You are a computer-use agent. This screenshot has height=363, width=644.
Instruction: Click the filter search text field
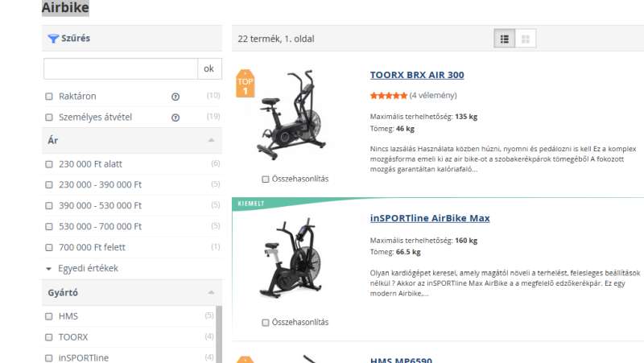click(x=121, y=68)
